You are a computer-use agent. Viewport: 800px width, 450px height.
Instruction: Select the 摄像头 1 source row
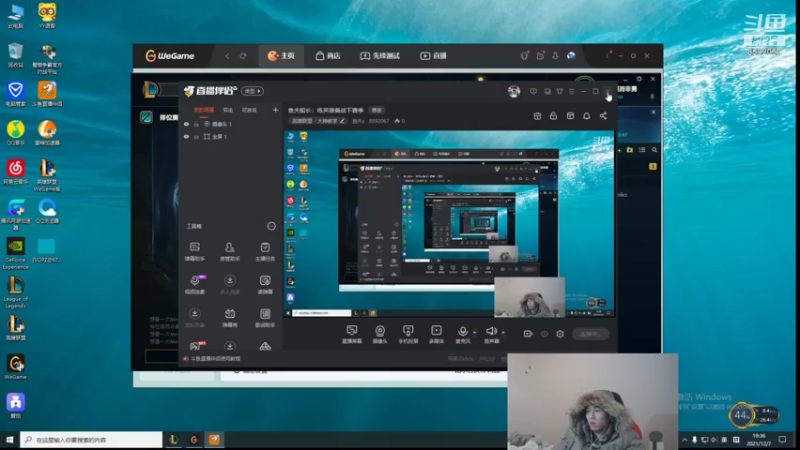pos(231,124)
